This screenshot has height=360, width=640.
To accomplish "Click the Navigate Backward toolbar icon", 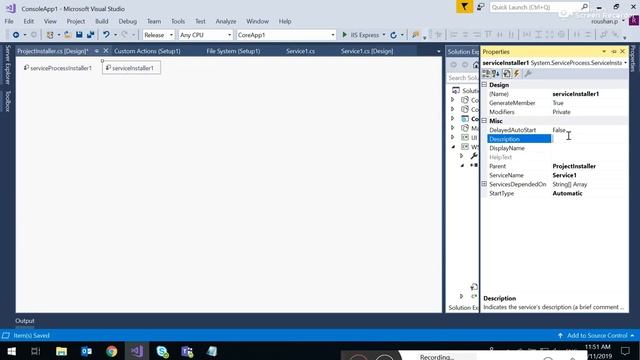I will tap(16, 35).
